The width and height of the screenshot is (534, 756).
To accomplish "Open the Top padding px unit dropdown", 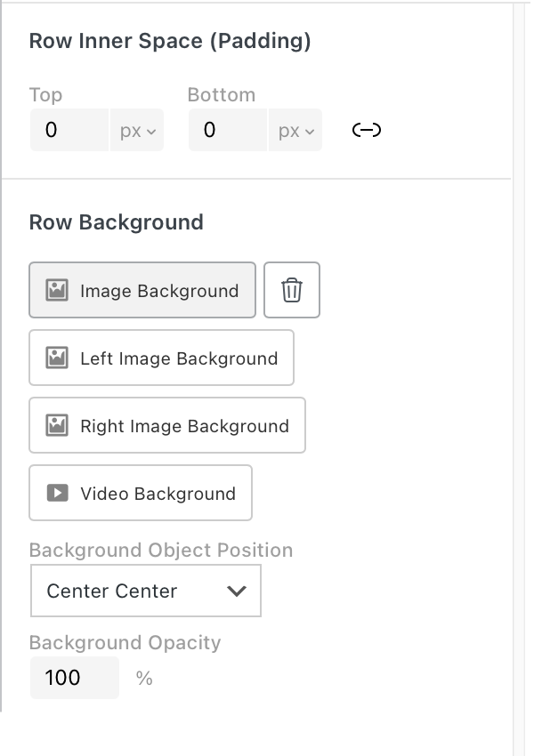I will click(x=135, y=130).
